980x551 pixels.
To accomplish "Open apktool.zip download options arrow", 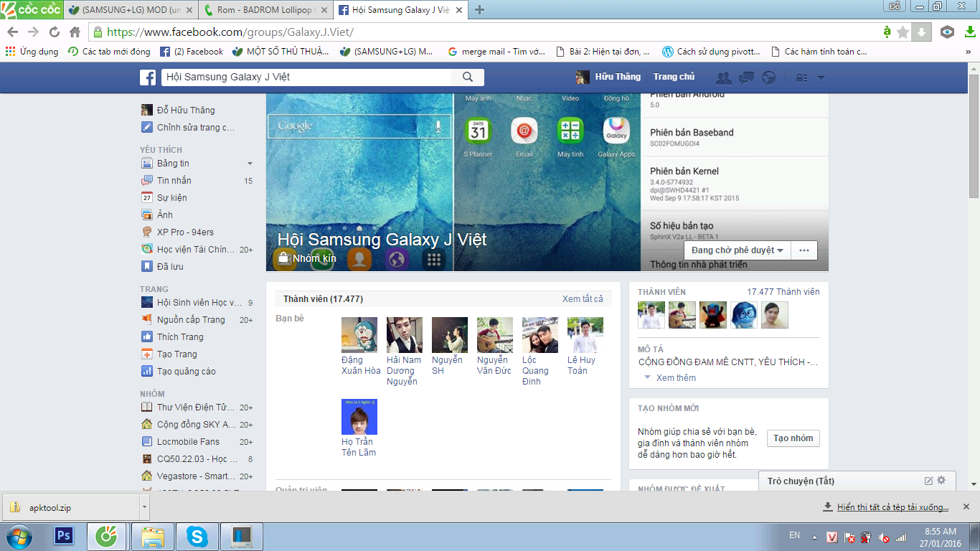I will click(144, 507).
